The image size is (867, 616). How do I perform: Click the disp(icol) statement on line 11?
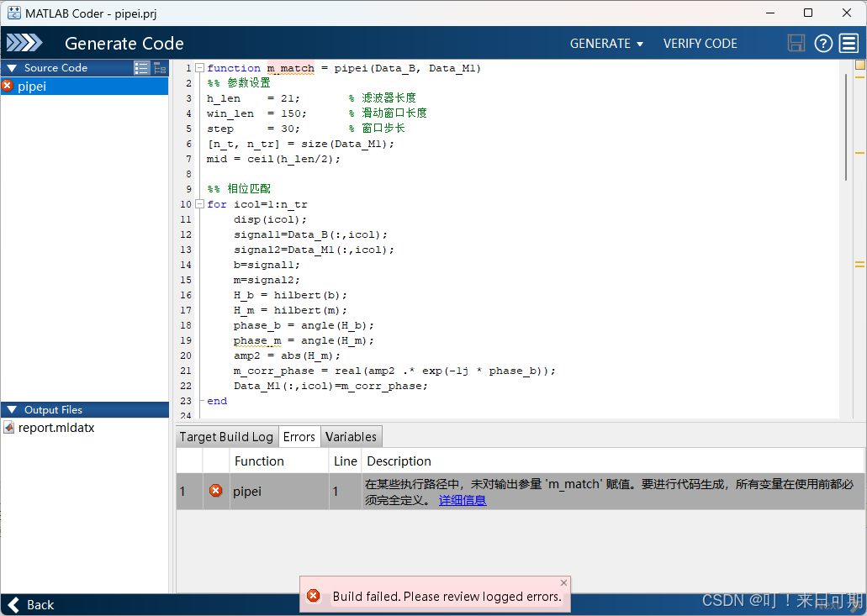pos(270,219)
